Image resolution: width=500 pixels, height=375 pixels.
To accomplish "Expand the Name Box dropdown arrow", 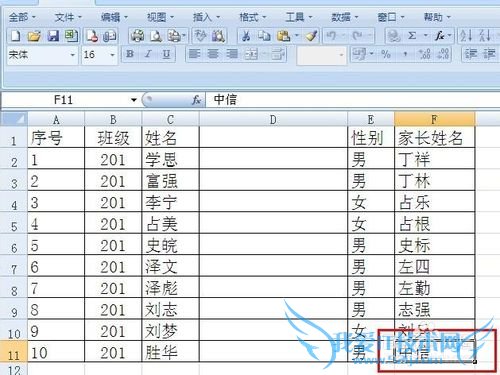I will tap(134, 100).
